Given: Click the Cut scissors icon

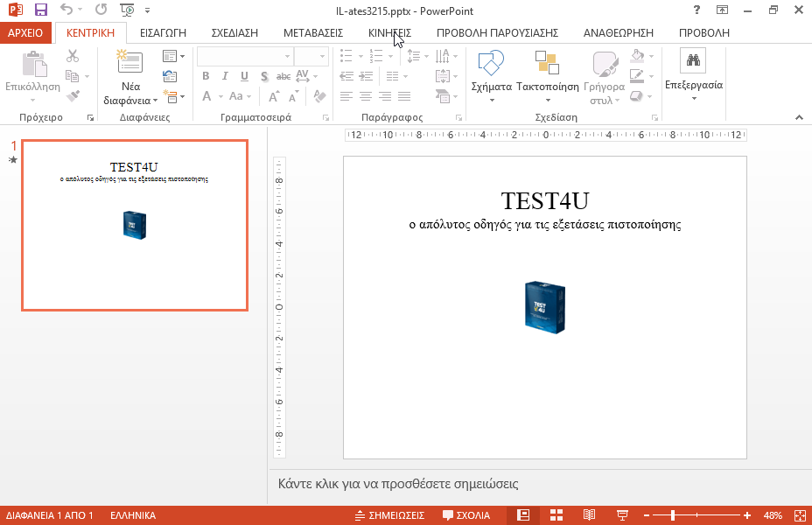Looking at the screenshot, I should point(73,55).
